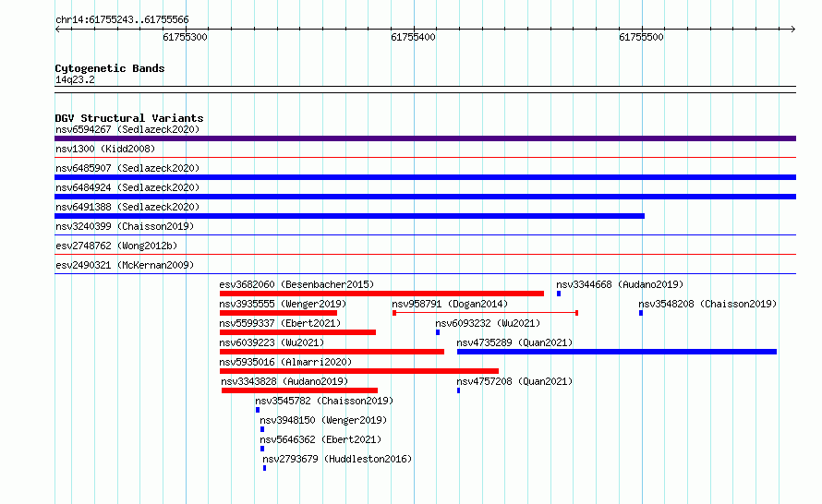Open the esv2748762 (Wong2012b) label
The width and height of the screenshot is (822, 504).
(116, 246)
